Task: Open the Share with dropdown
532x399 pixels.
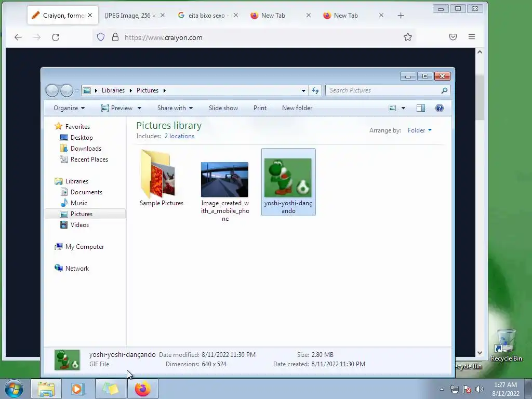Action: click(x=175, y=108)
